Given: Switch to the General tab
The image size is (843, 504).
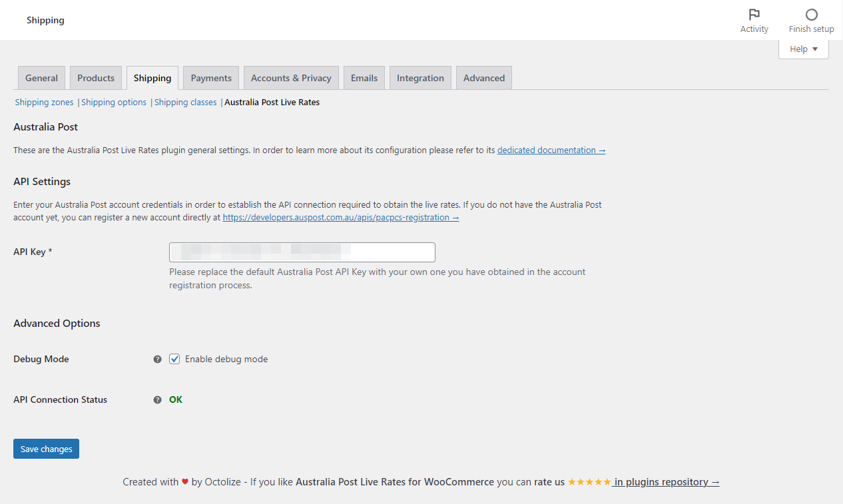Looking at the screenshot, I should 41,78.
